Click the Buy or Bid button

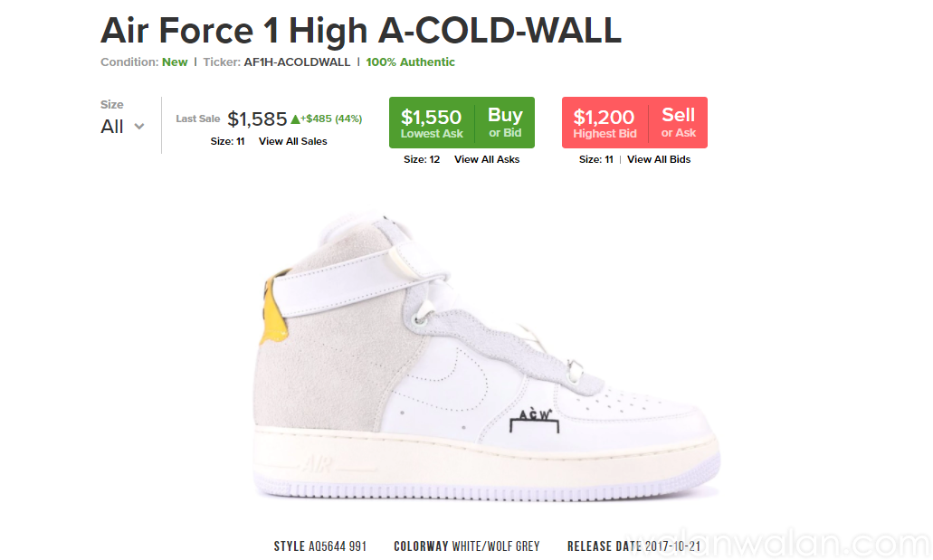coord(505,122)
